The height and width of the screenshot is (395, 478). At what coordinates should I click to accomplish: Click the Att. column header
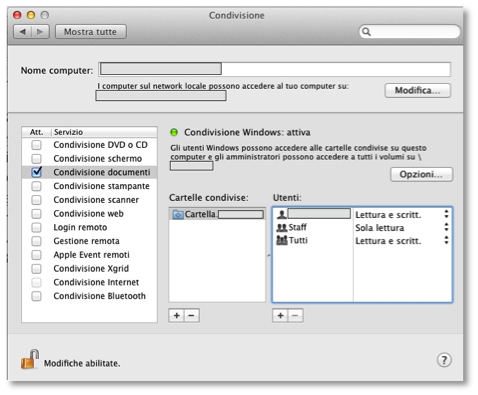[x=36, y=132]
